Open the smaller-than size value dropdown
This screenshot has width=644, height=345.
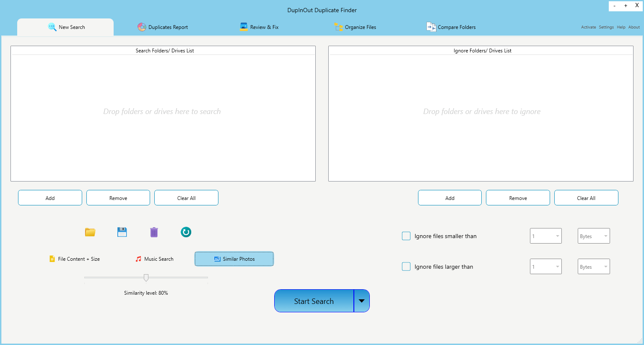click(x=546, y=236)
